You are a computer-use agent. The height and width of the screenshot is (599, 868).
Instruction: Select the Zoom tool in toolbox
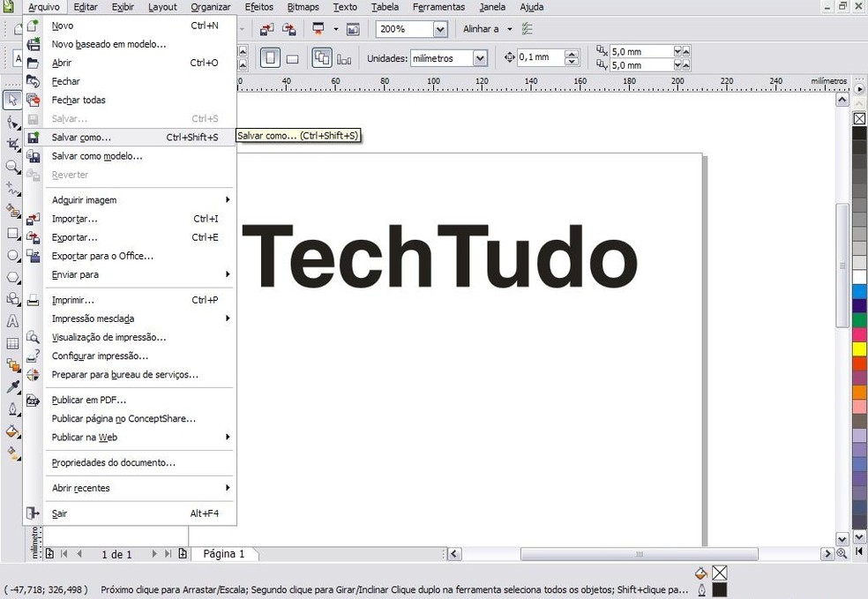tap(12, 167)
